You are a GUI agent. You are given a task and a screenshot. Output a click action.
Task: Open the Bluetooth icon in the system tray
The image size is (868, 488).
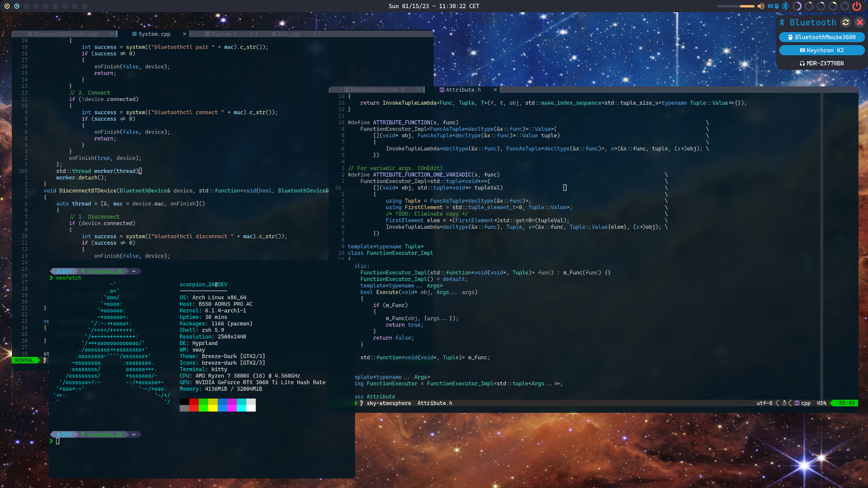coord(785,6)
